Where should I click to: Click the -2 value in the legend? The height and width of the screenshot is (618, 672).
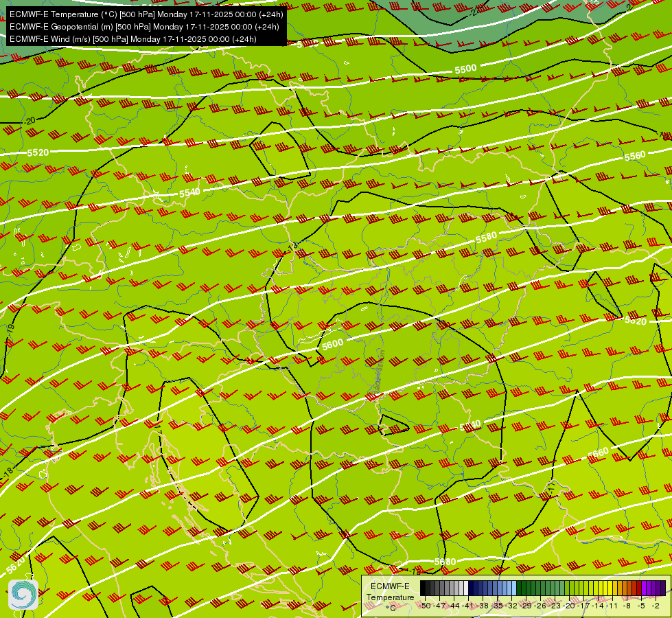coord(656,606)
